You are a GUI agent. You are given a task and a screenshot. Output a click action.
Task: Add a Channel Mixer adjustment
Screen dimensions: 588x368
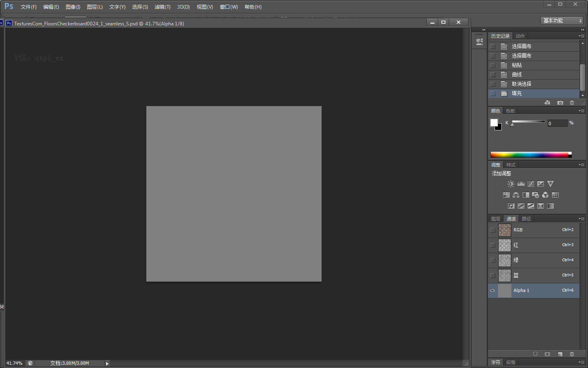tap(546, 195)
